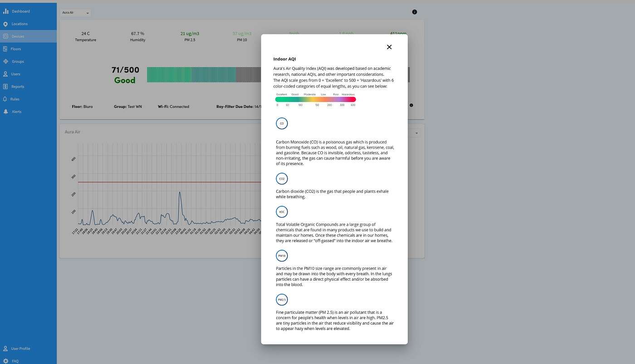Click the VOC pollutant circle icon

click(x=282, y=212)
